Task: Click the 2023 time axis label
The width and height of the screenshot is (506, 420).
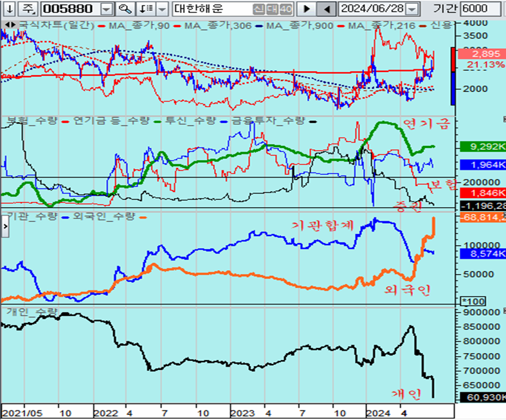Action: pyautogui.click(x=242, y=413)
